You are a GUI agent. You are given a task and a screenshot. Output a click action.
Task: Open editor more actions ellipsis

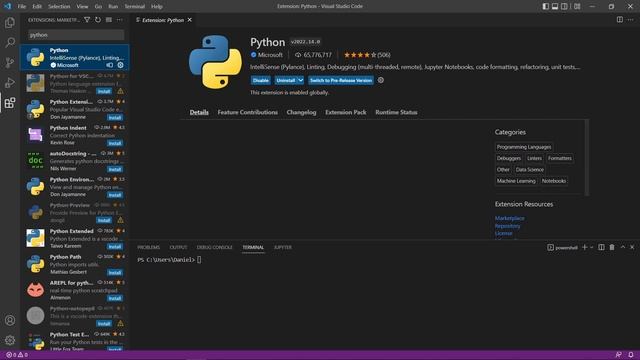[631, 20]
